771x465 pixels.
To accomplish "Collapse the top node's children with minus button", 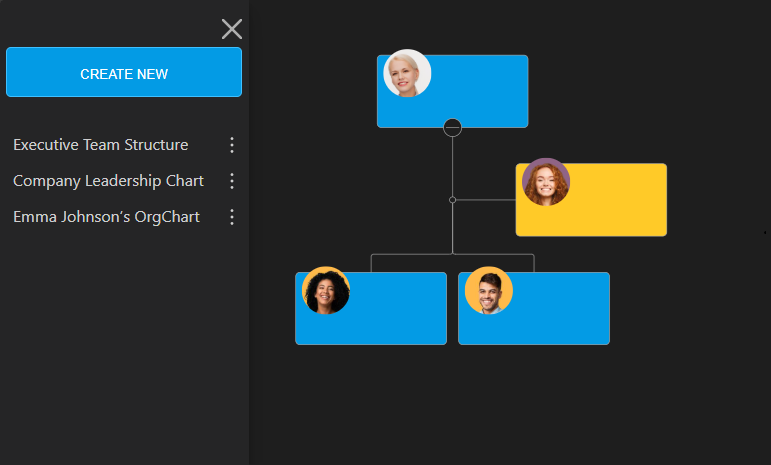I will tap(453, 127).
